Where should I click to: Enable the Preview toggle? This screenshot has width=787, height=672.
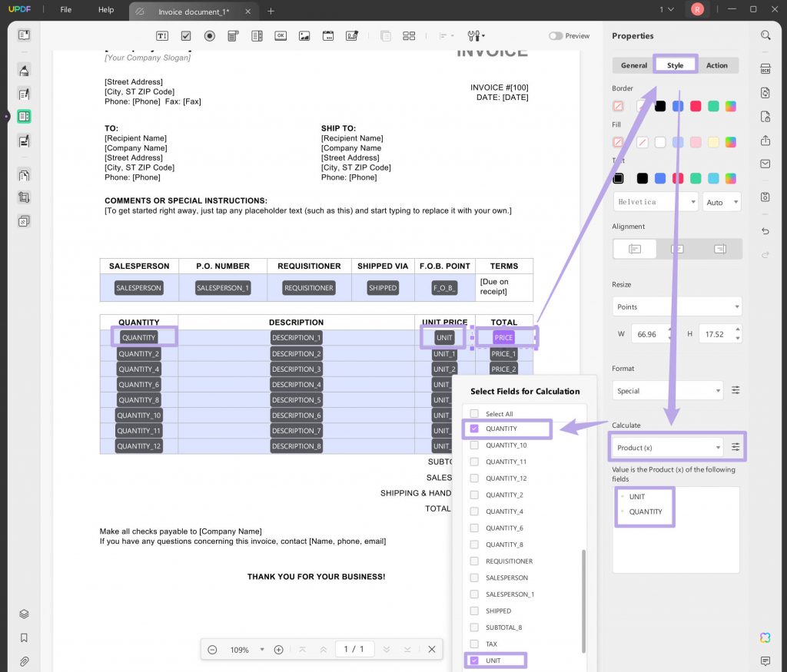click(x=555, y=35)
